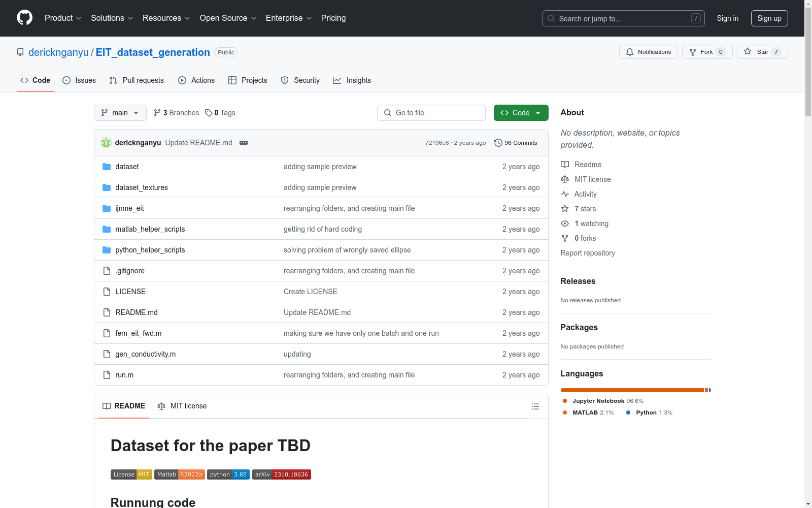
Task: Click the Python language legend entry
Action: click(x=650, y=412)
